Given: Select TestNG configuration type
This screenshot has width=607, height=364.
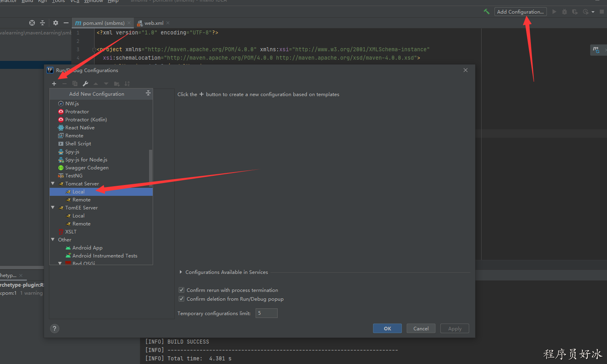Looking at the screenshot, I should [x=101, y=175].
